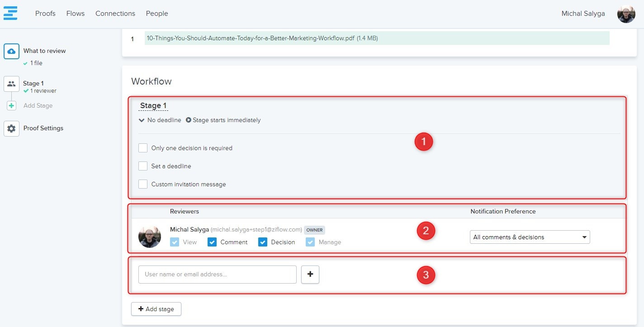Toggle Custom invitation message checkbox
644x327 pixels.
pos(143,184)
